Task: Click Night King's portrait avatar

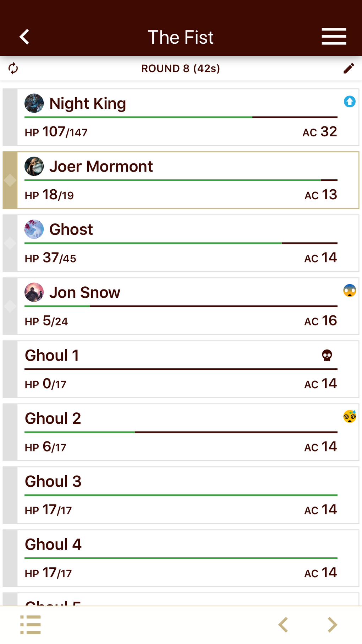Action: [34, 103]
